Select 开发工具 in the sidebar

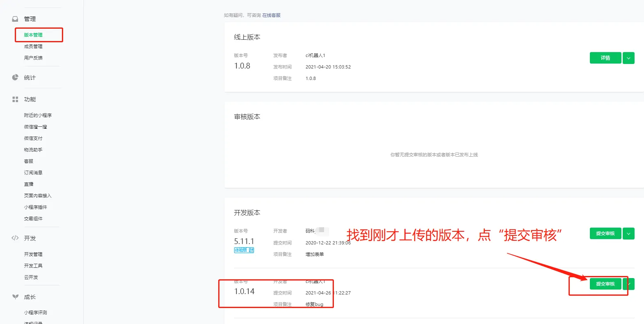(x=33, y=266)
